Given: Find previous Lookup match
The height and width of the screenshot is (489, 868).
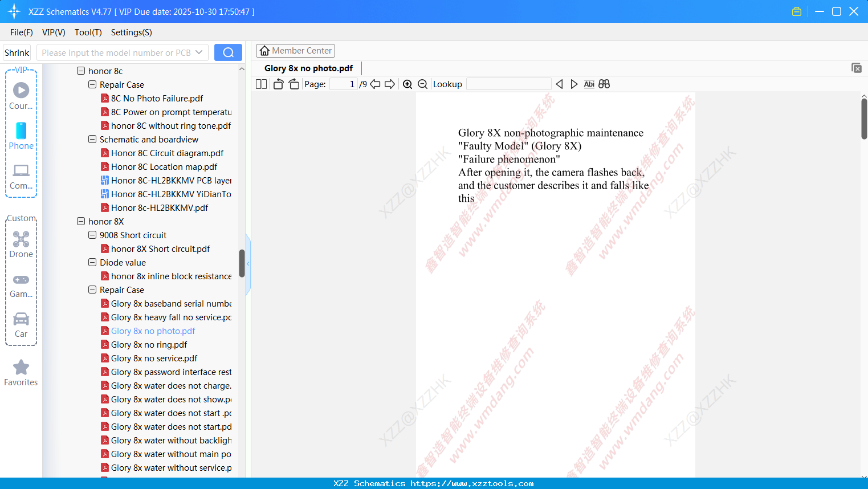Looking at the screenshot, I should click(559, 84).
